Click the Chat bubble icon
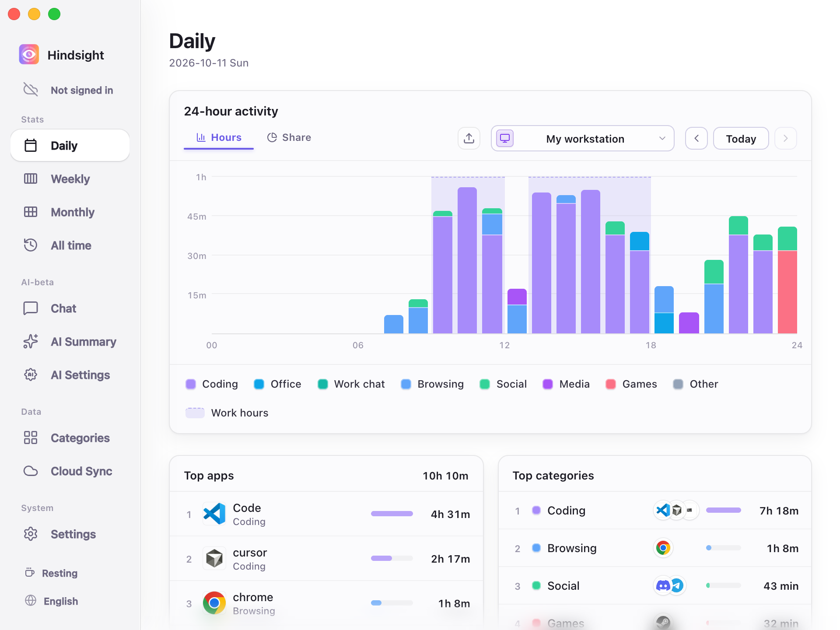The width and height of the screenshot is (840, 630). point(31,308)
